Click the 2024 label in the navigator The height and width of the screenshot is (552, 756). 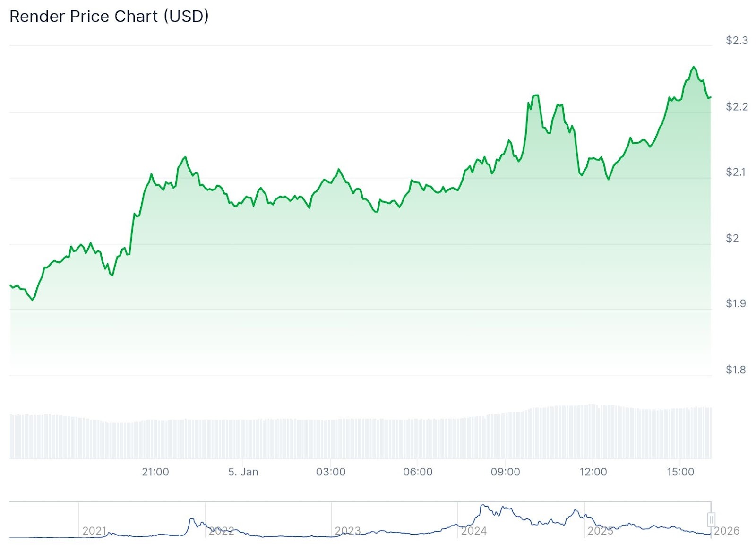473,531
